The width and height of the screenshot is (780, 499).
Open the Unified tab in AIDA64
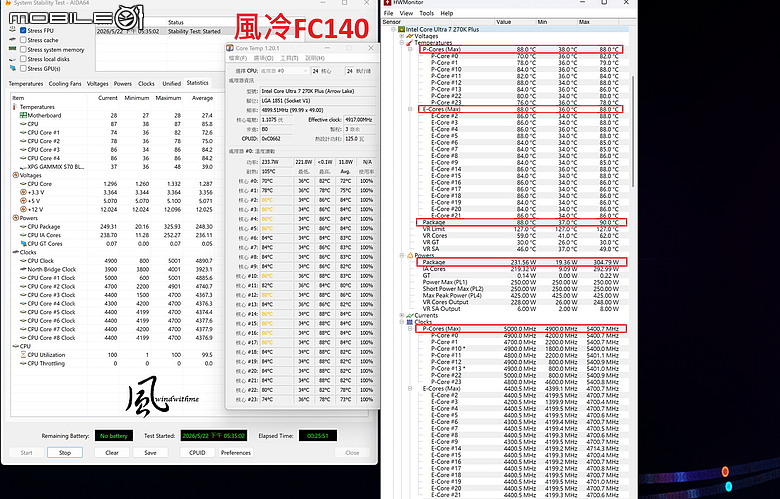[x=172, y=84]
